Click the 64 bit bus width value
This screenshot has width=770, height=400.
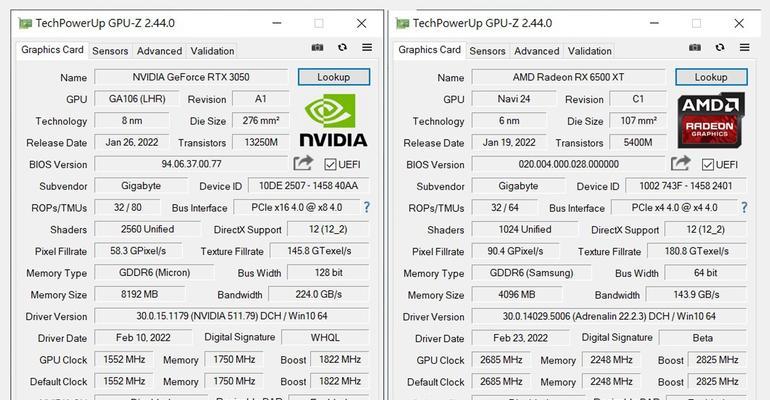coord(706,272)
